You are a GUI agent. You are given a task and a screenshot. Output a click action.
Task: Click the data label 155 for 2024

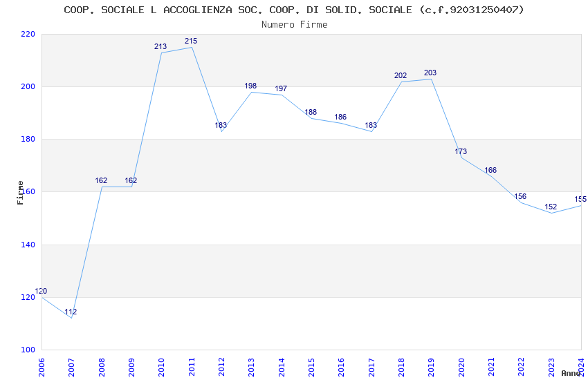click(580, 200)
